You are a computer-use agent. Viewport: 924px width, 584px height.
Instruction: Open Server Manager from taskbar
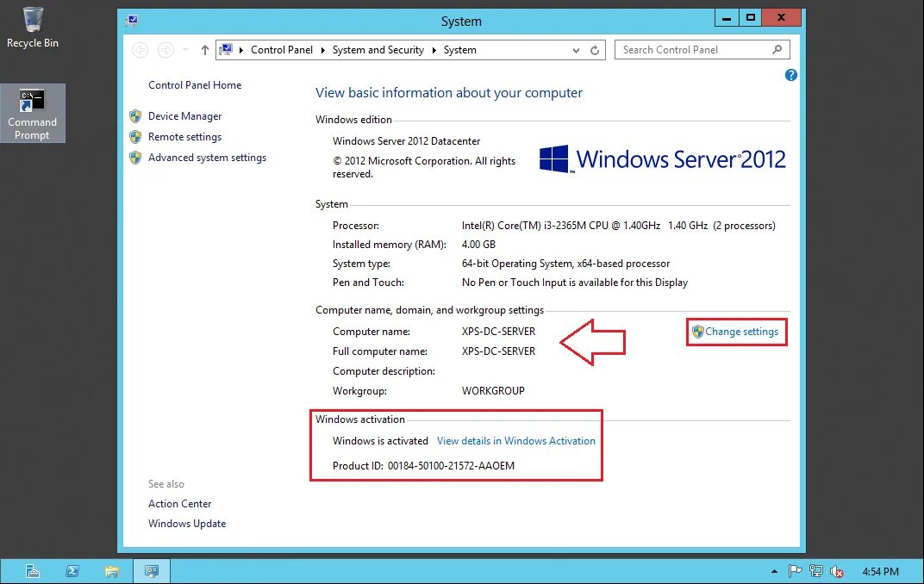(33, 571)
